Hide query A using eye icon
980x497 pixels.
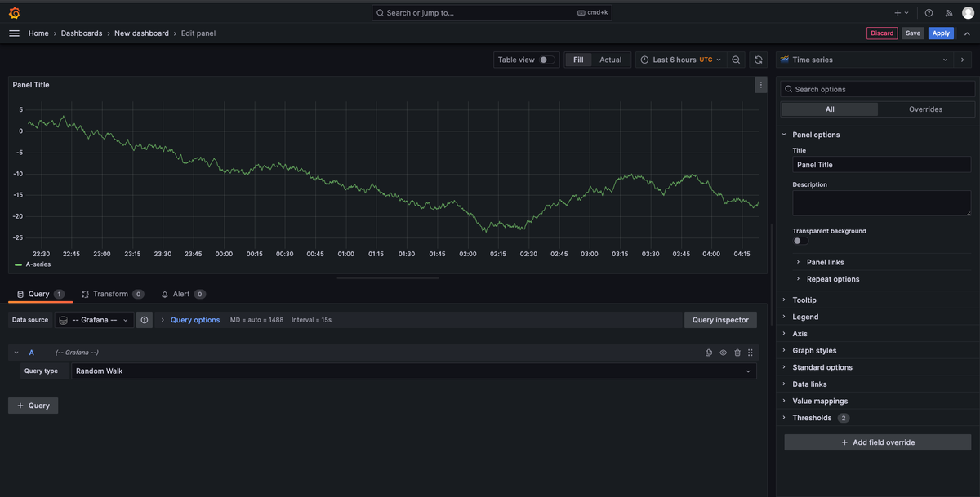click(723, 353)
